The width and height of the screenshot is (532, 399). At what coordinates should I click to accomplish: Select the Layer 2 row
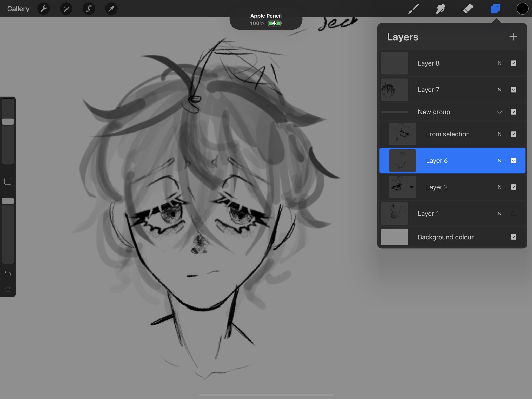point(452,187)
